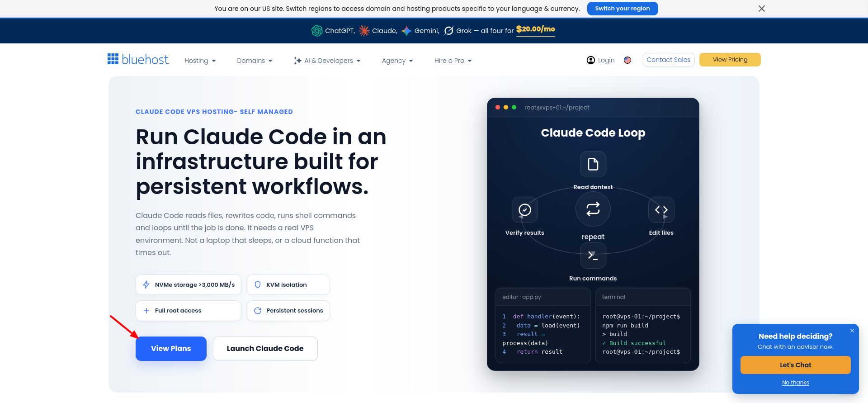Screen dimensions: 868x403
Task: Click the Claude starburst icon in banner
Action: tap(364, 31)
